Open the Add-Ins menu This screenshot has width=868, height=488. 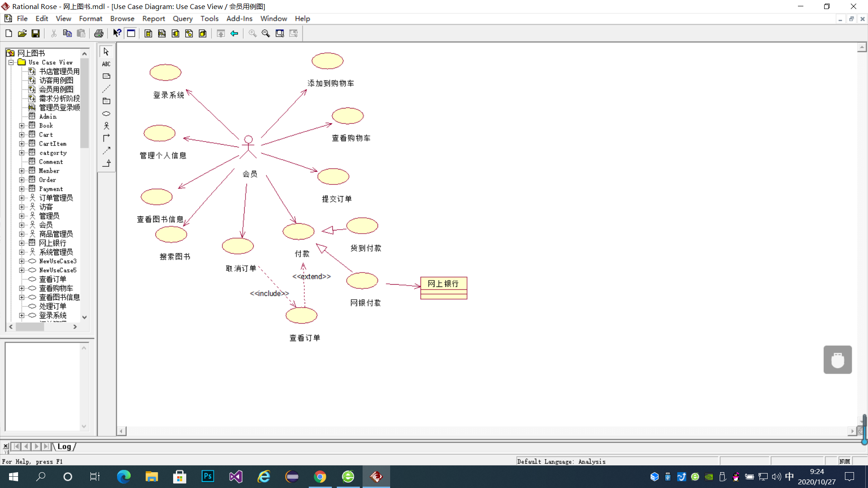coord(239,19)
